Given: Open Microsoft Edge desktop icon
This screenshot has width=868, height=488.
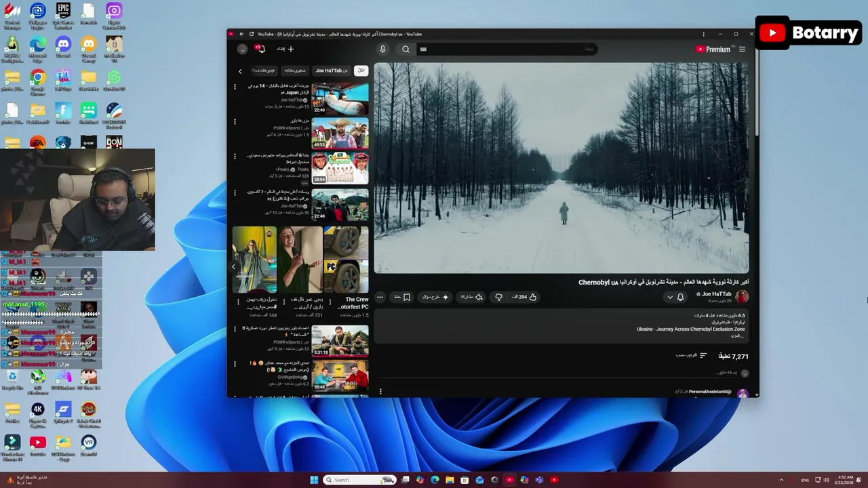Looking at the screenshot, I should click(38, 49).
